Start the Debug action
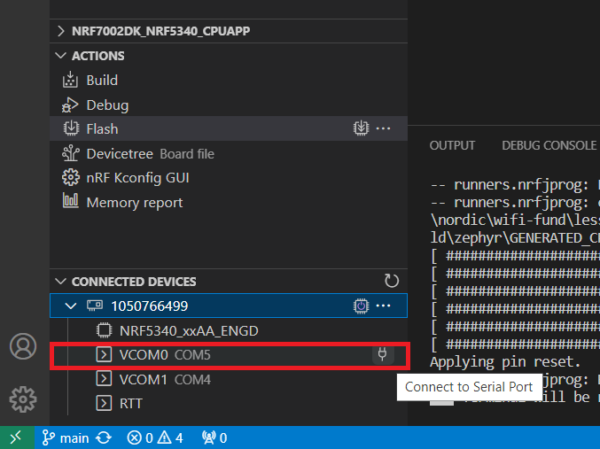The image size is (600, 449). (x=107, y=105)
